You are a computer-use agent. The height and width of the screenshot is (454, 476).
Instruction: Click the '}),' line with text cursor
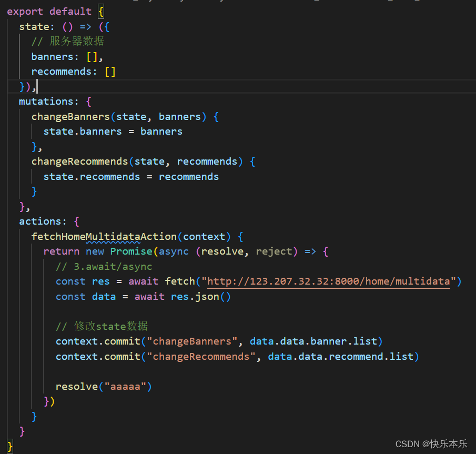coord(28,87)
